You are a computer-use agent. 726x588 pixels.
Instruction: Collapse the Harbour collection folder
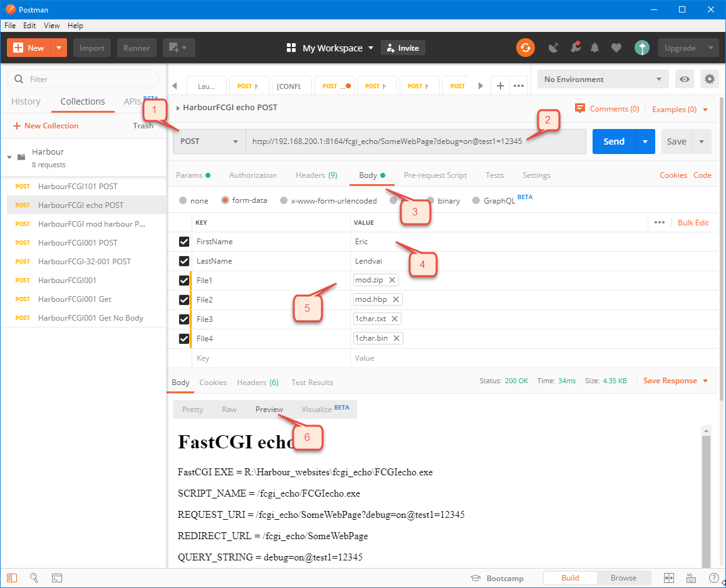pyautogui.click(x=10, y=157)
